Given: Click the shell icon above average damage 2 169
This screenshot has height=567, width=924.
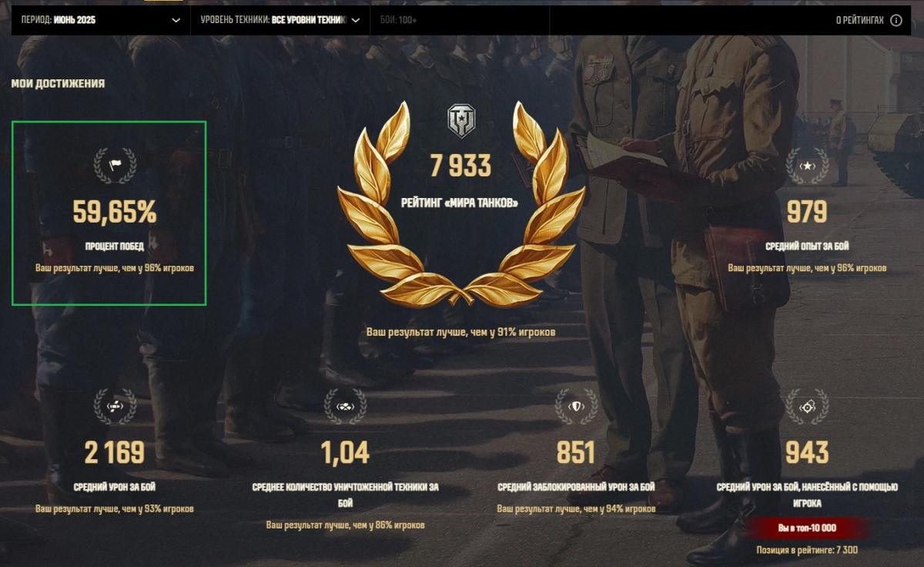Looking at the screenshot, I should pyautogui.click(x=115, y=406).
